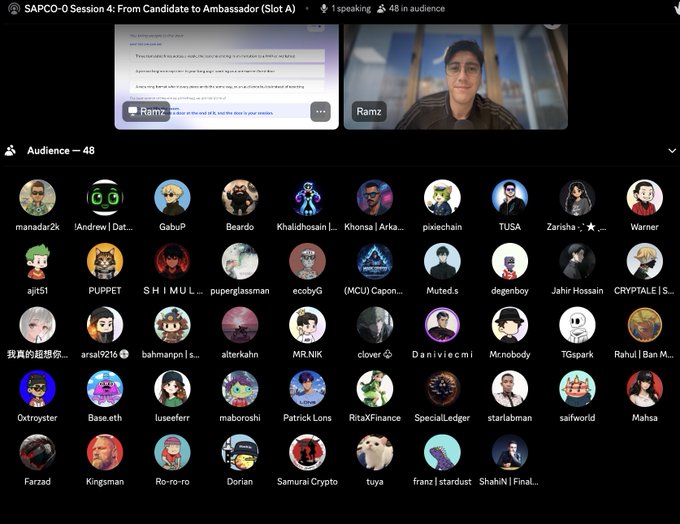Image resolution: width=680 pixels, height=524 pixels.
Task: Click Rahul | Ban M avatar
Action: [x=644, y=325]
